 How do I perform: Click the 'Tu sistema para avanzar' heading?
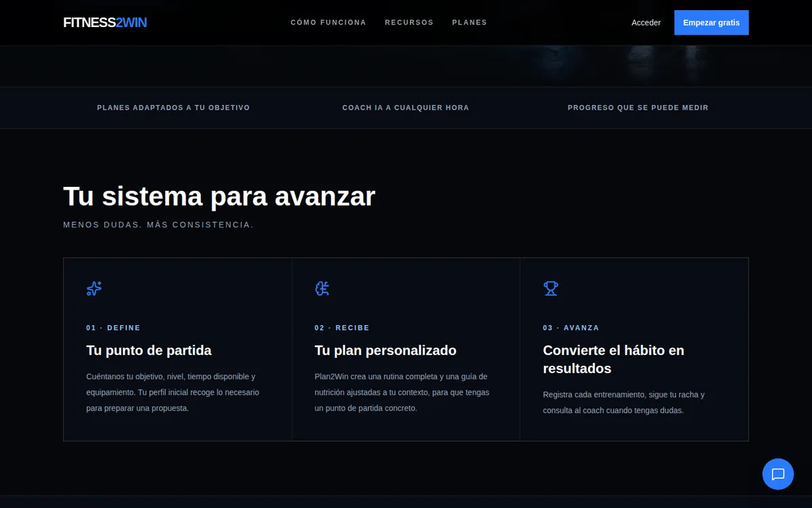click(x=219, y=196)
